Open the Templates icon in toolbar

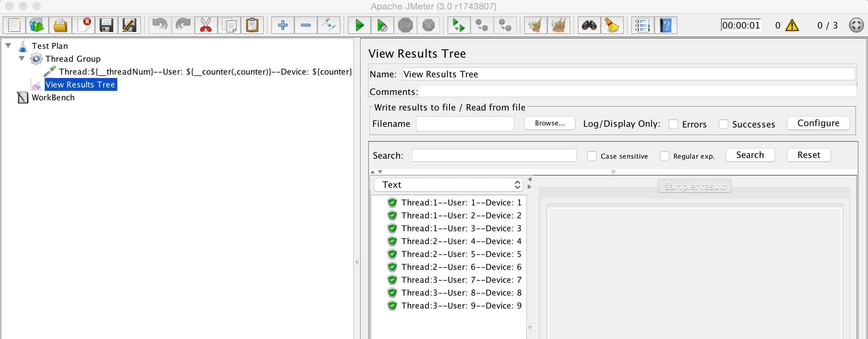coord(37,25)
